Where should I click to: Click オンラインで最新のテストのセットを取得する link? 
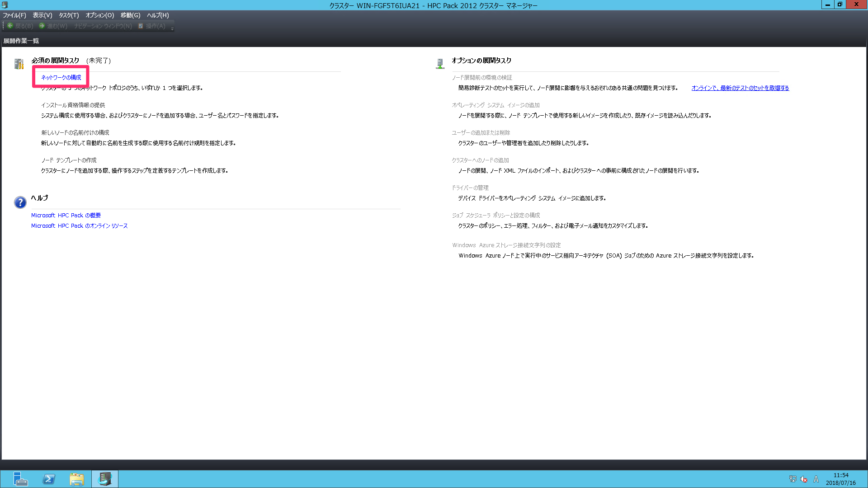[740, 88]
